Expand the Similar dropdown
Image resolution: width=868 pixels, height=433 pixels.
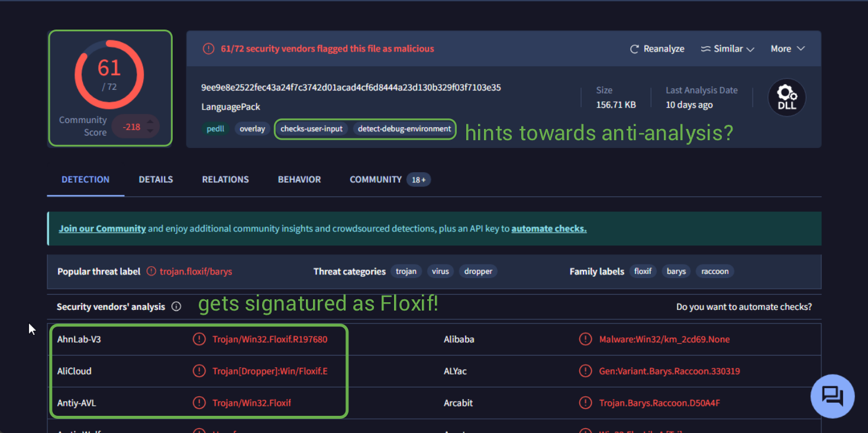(x=727, y=49)
